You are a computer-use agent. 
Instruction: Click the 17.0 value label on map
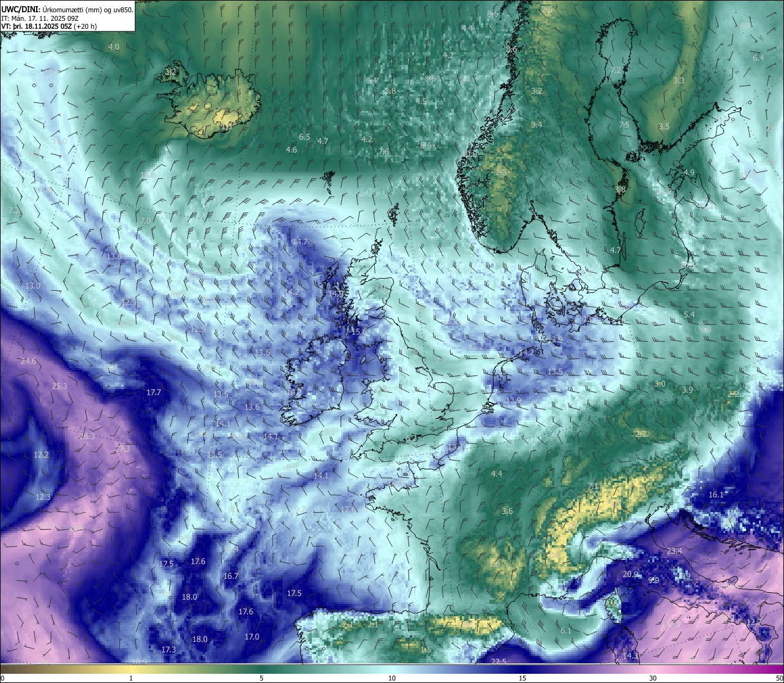click(252, 636)
